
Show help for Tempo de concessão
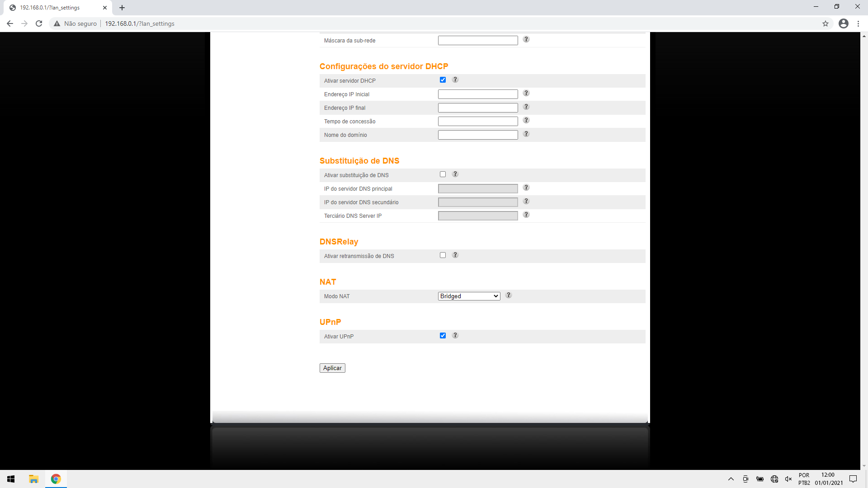point(526,120)
